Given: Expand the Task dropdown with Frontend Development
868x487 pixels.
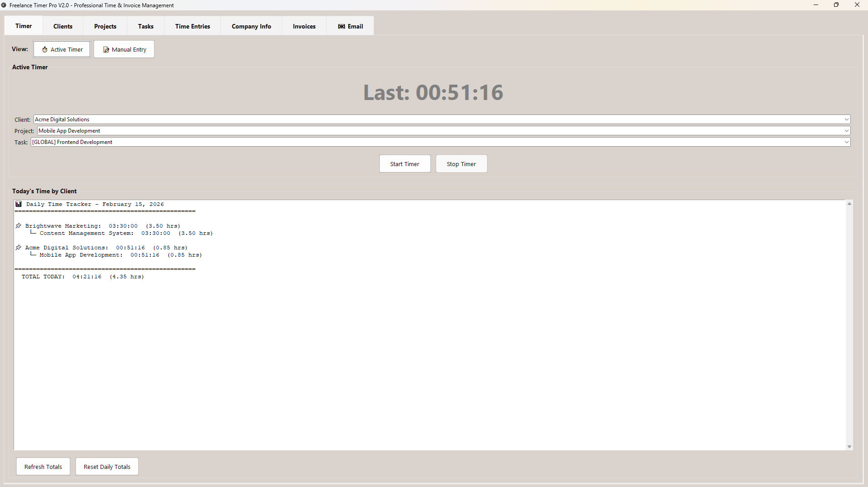Looking at the screenshot, I should tap(846, 142).
